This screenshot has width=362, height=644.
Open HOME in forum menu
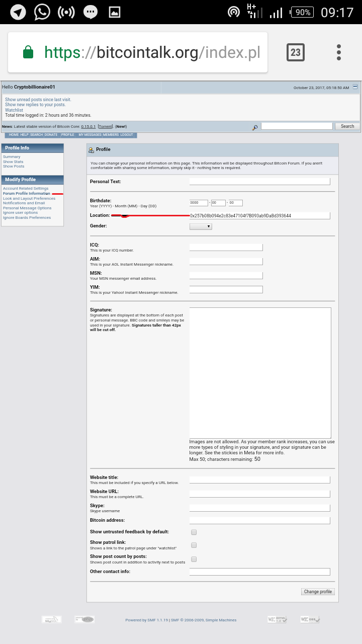(14, 135)
